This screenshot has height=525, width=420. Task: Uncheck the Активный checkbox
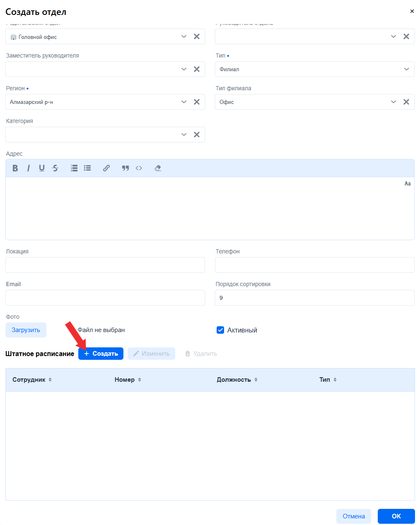pyautogui.click(x=220, y=330)
